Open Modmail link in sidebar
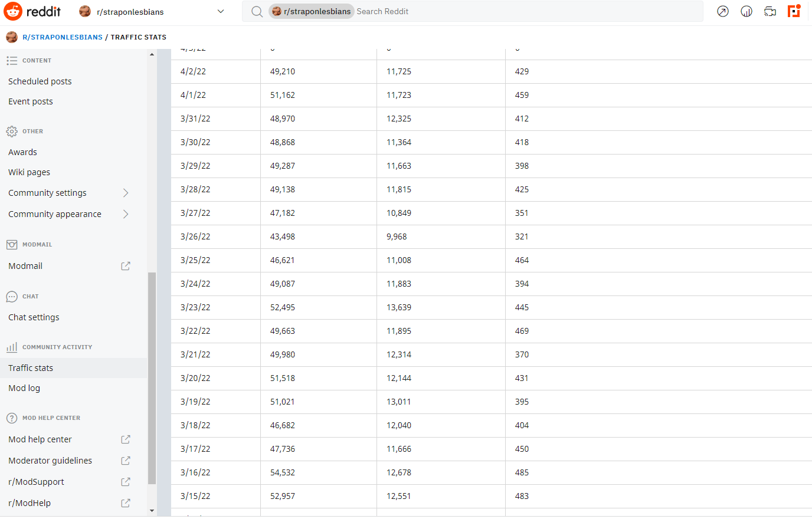Viewport: 812px width, 519px height. [x=25, y=266]
